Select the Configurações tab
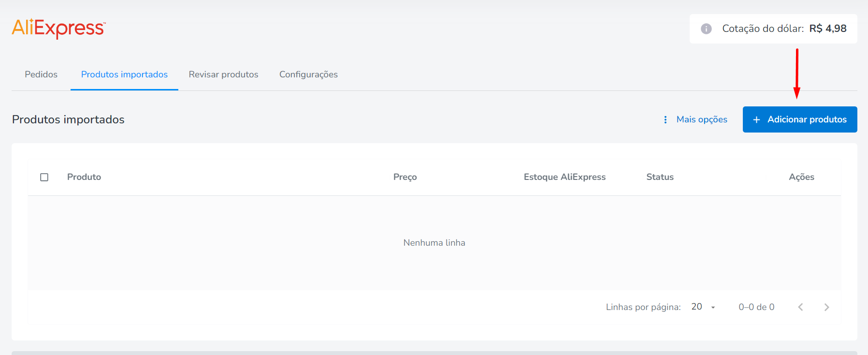 308,74
